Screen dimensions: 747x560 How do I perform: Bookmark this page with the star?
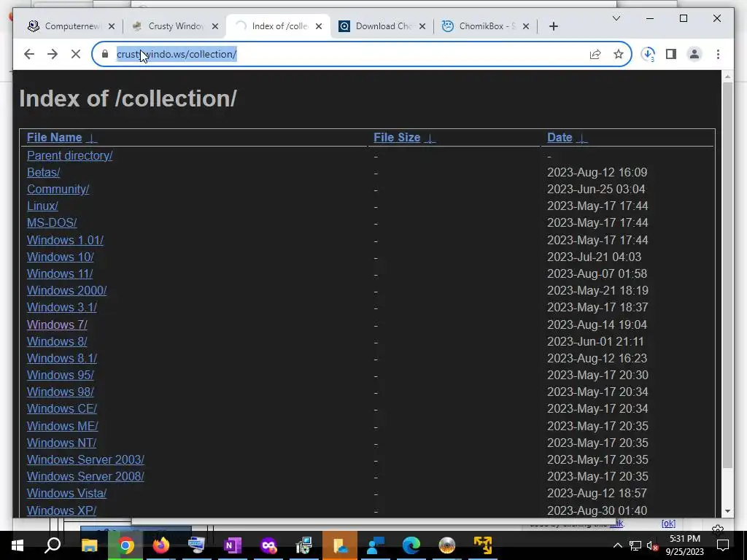pos(619,54)
